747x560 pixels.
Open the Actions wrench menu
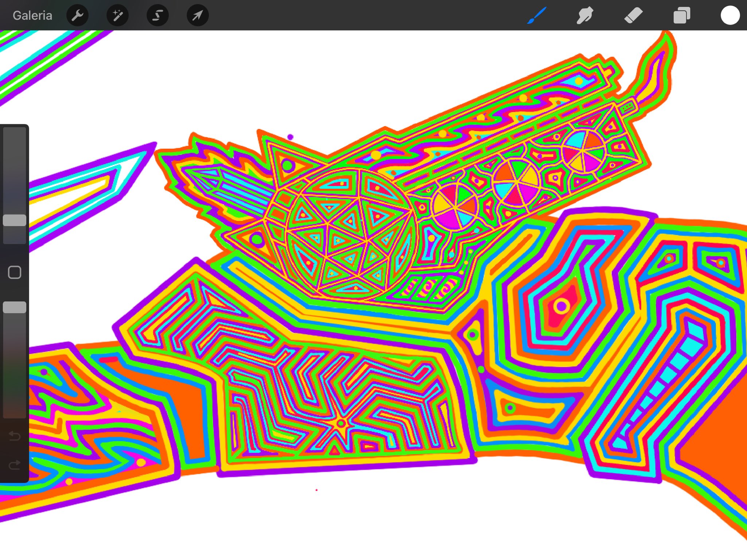click(77, 15)
